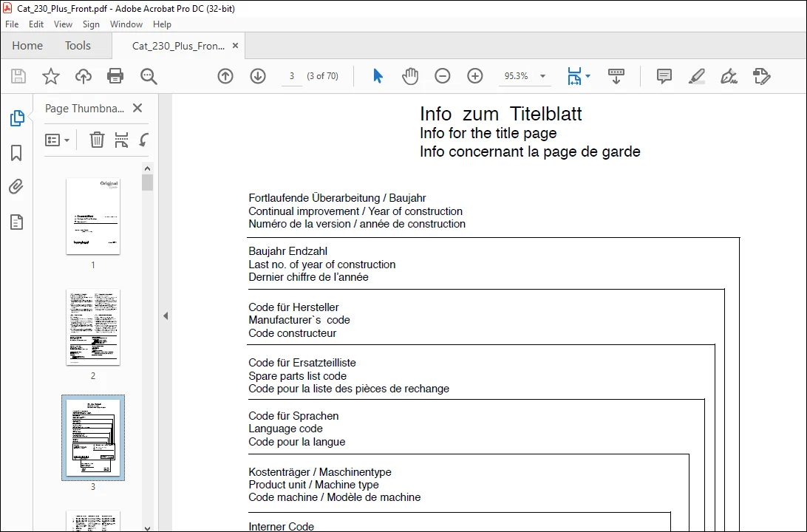Viewport: 807px width, 532px height.
Task: Click 'Product unit / Machine type' text
Action: 313,485
